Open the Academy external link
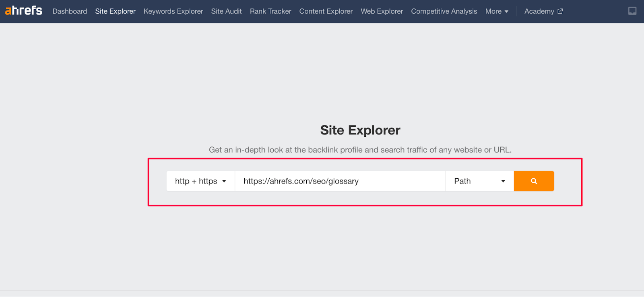The image size is (644, 297). (x=543, y=11)
